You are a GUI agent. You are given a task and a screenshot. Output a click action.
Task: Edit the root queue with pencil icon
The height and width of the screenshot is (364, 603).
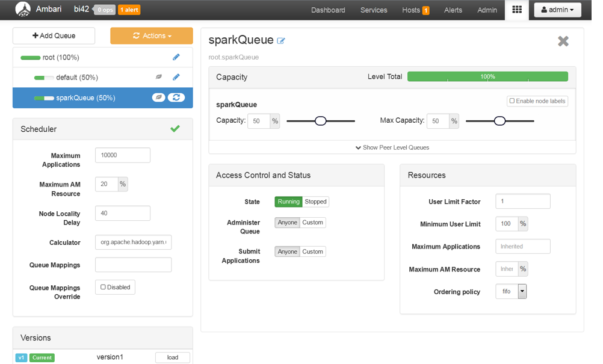coord(176,57)
